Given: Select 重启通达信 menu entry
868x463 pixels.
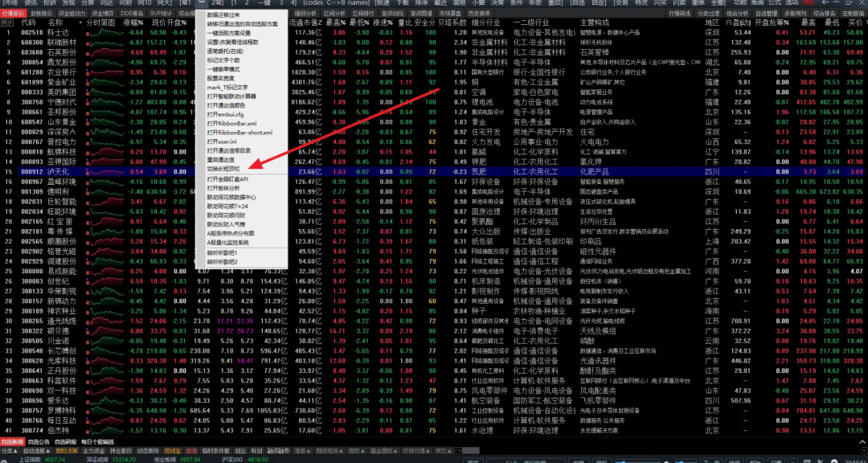Looking at the screenshot, I should [222, 159].
